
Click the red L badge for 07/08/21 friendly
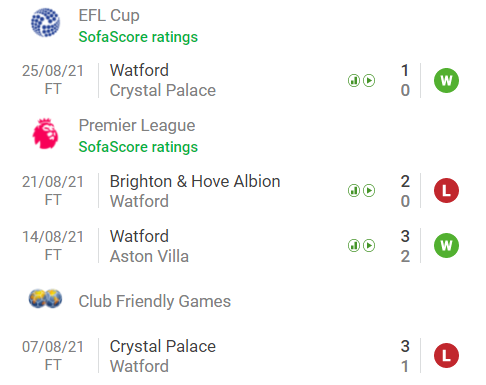(x=446, y=356)
